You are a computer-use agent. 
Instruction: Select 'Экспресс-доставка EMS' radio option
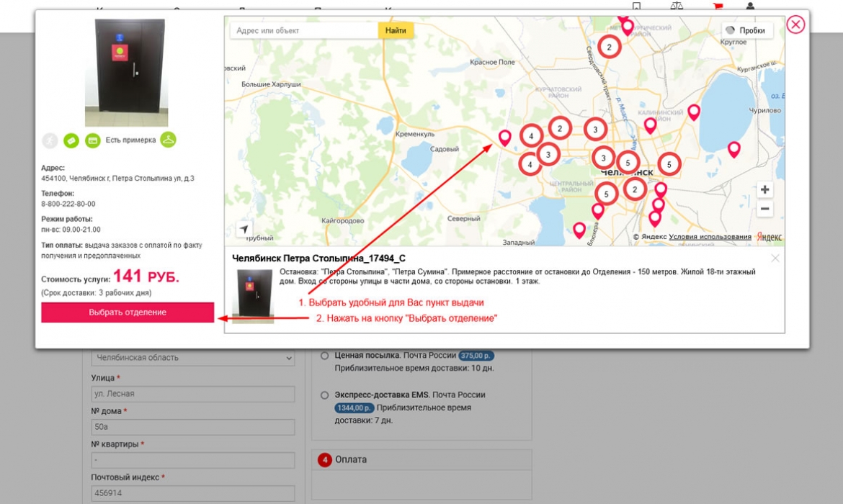point(324,395)
